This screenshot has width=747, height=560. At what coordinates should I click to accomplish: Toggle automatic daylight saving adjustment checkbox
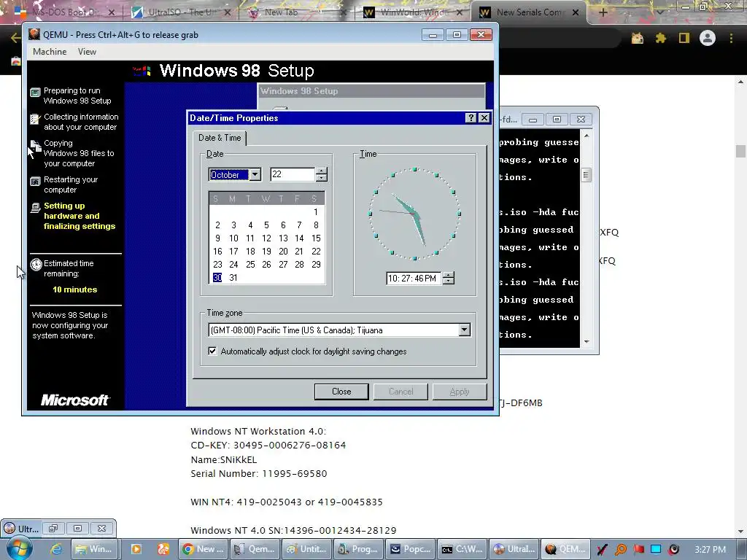[212, 351]
